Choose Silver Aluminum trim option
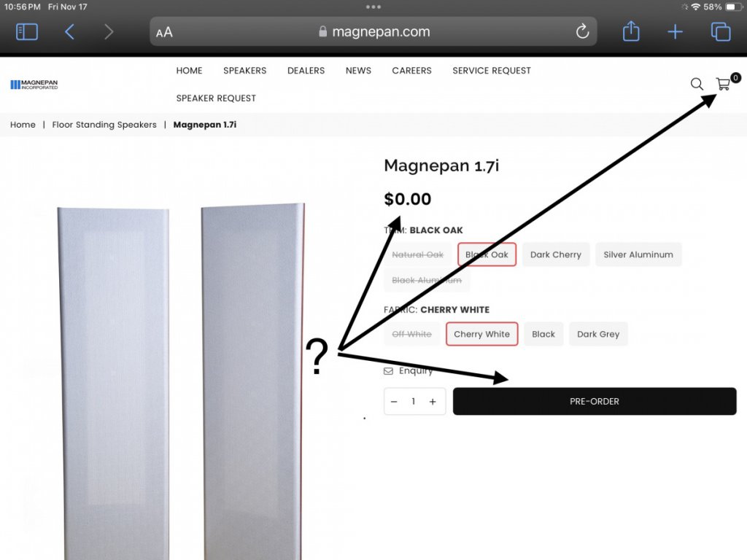This screenshot has width=747, height=560. coord(638,254)
